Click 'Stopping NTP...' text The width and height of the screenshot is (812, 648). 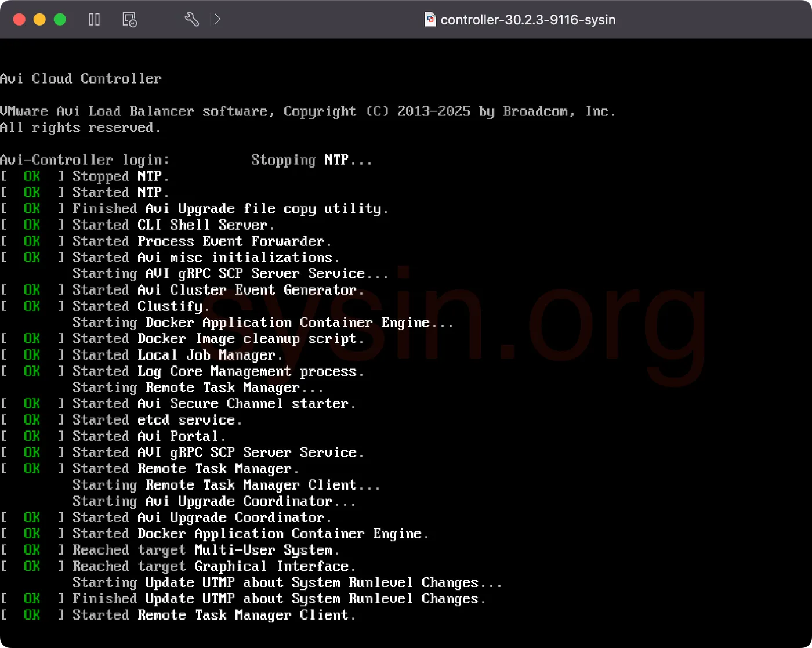pos(311,160)
